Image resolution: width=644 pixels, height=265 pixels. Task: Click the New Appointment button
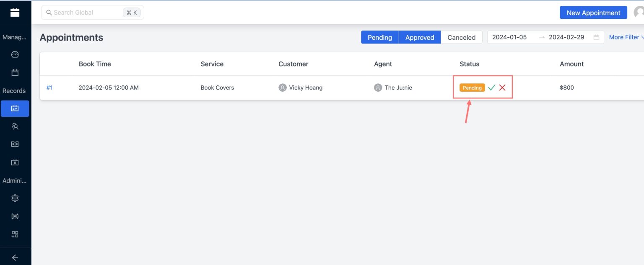(593, 13)
